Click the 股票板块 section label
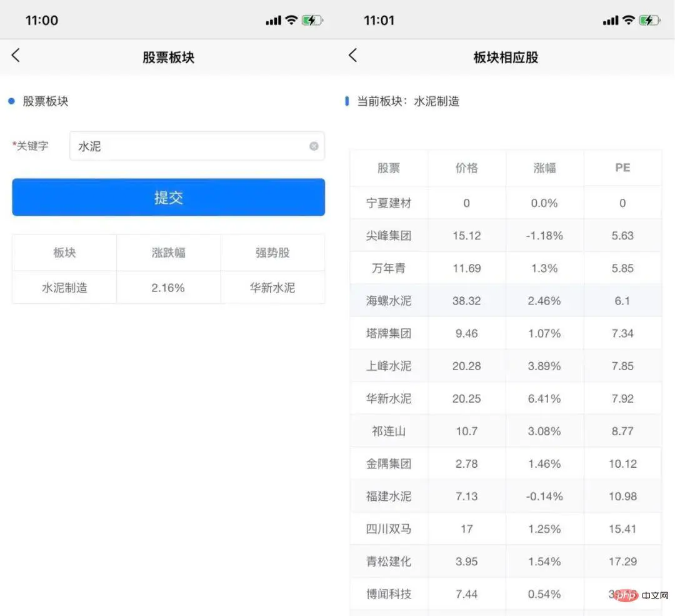 [x=46, y=101]
